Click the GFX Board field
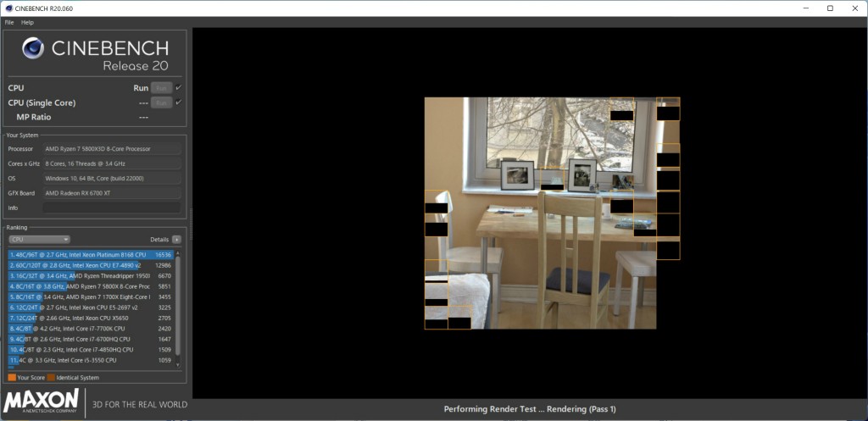 tap(112, 193)
